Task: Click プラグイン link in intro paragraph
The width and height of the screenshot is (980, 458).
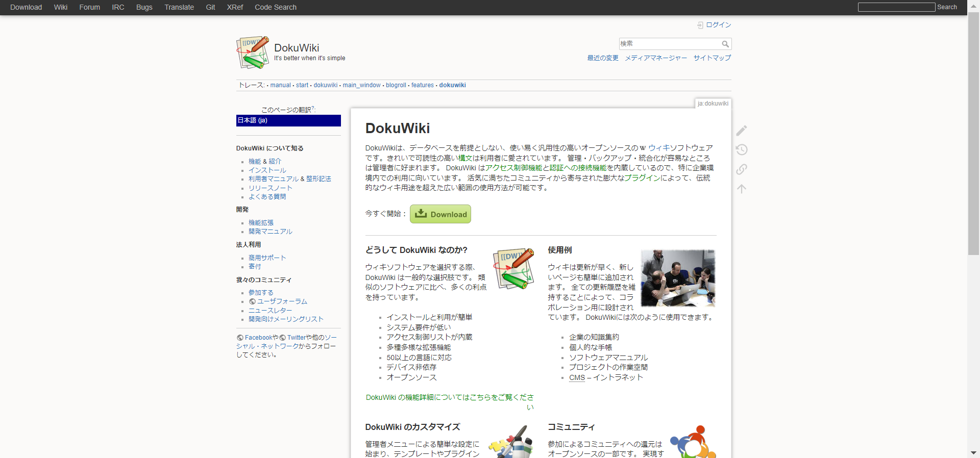Action: click(642, 178)
